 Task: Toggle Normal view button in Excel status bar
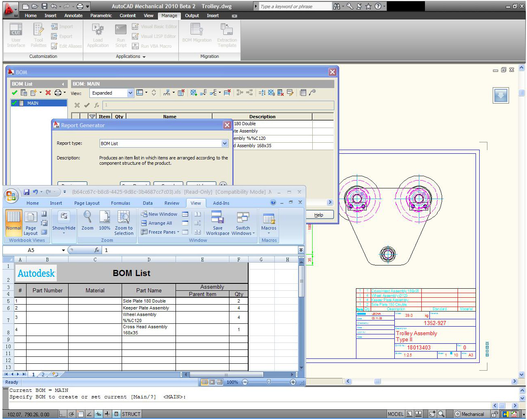point(205,382)
